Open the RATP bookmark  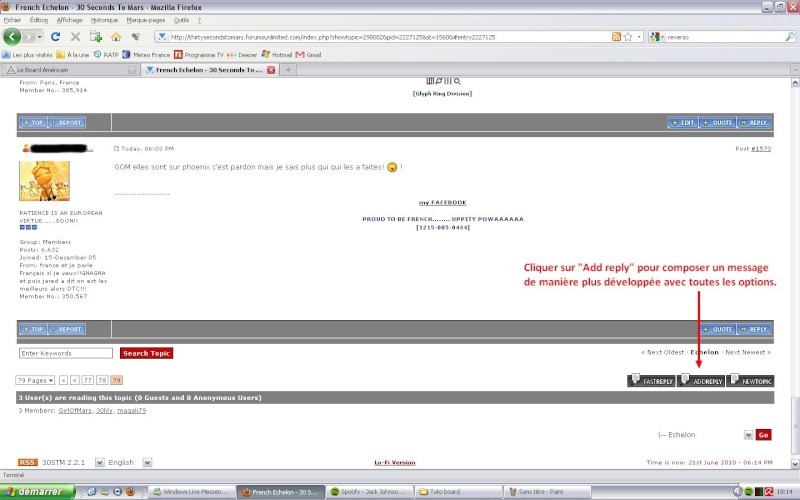coord(106,55)
